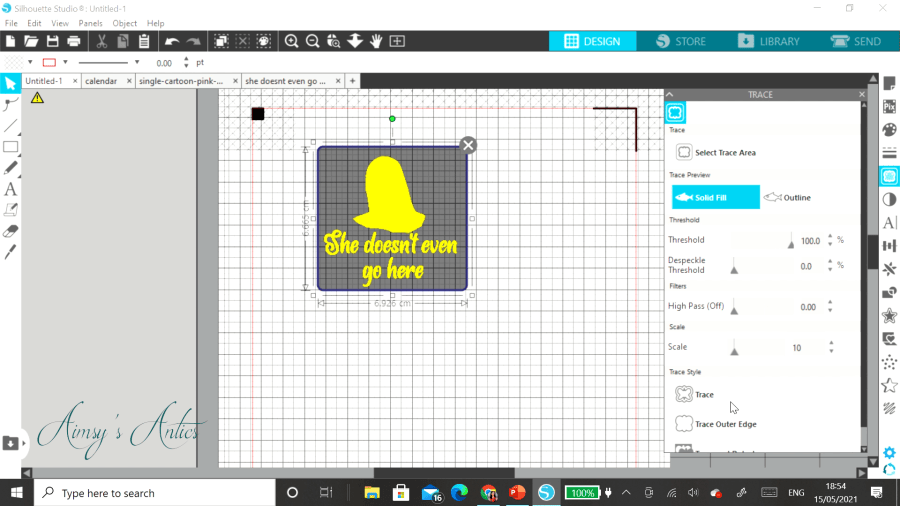Viewport: 900px width, 506px height.
Task: Switch trace preview to Outline
Action: 788,197
